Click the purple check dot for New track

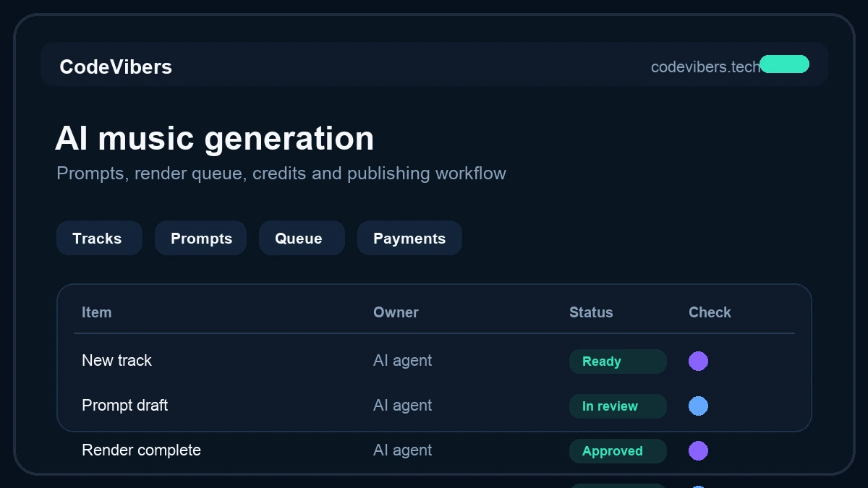[x=698, y=361]
